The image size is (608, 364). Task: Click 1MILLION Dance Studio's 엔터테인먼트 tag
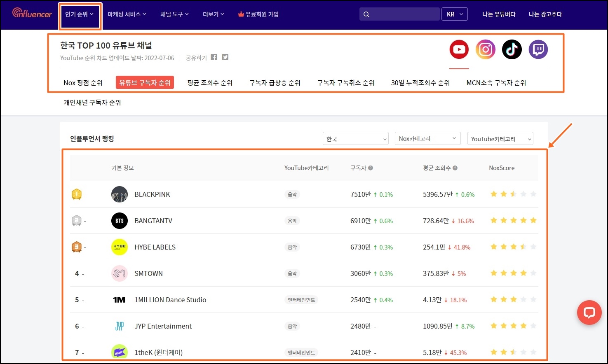[x=301, y=300]
